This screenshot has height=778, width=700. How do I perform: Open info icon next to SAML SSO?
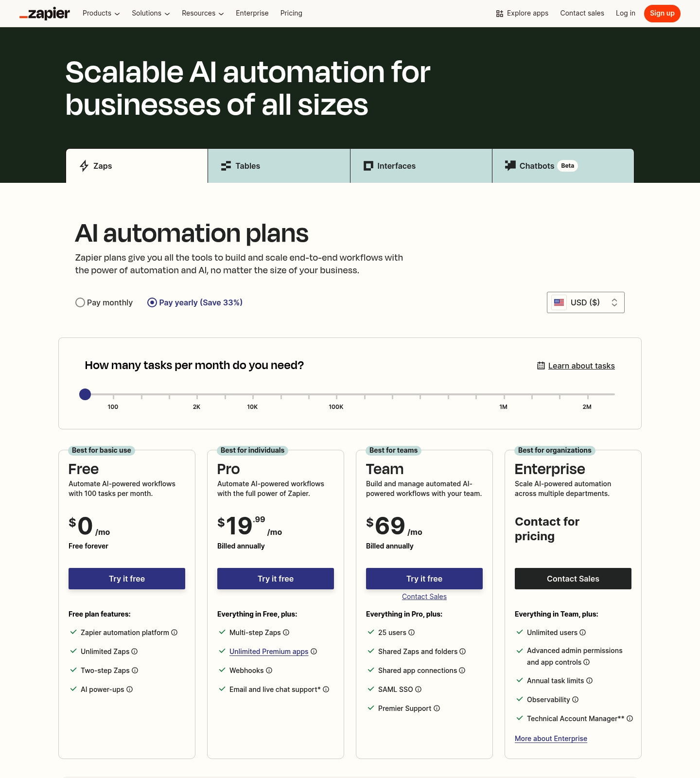point(419,690)
